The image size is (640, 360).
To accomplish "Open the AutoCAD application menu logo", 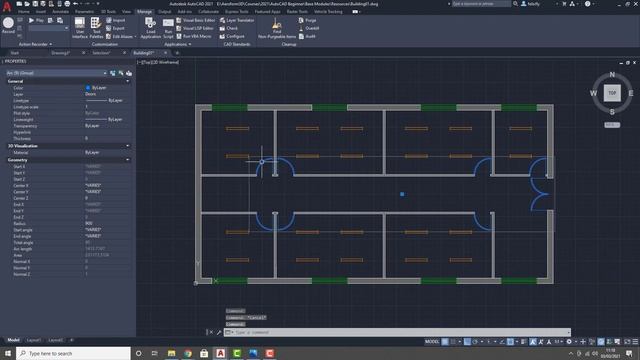I will point(7,7).
